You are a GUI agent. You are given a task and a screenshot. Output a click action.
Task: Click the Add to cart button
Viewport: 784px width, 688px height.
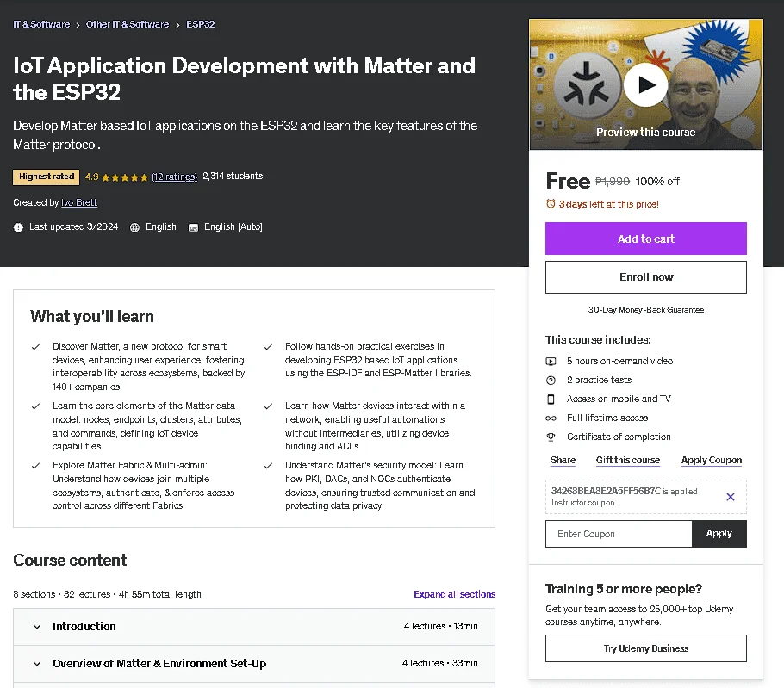[x=646, y=239]
